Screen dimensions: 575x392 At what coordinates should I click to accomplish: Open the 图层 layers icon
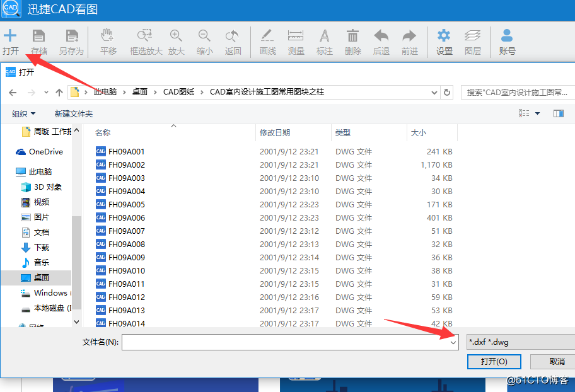[x=472, y=35]
